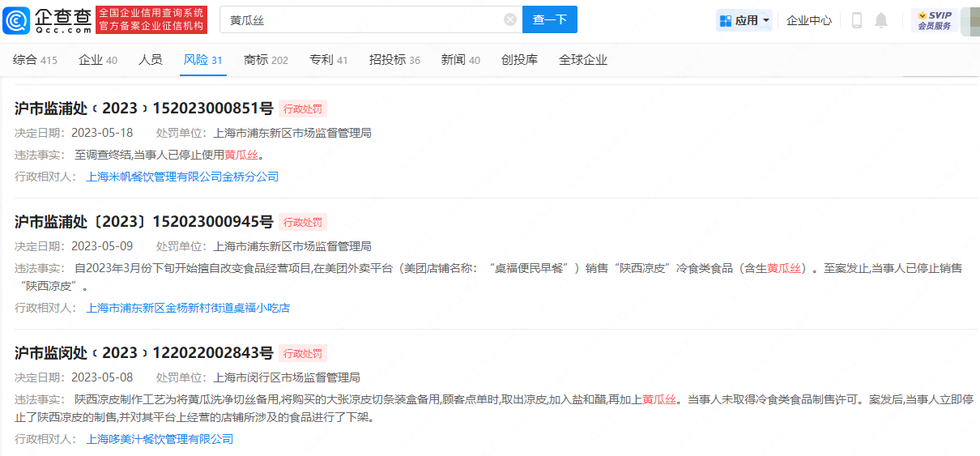Switch to the 商标 tab

pyautogui.click(x=266, y=60)
